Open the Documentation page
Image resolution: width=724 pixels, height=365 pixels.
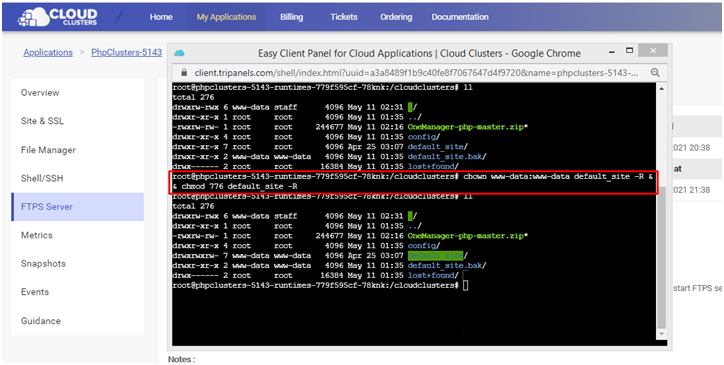(x=460, y=17)
